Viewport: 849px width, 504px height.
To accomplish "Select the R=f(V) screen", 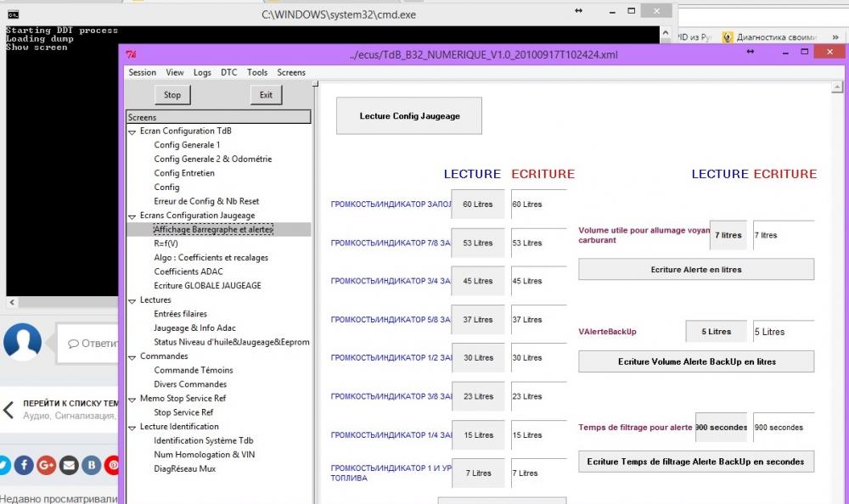I will point(166,244).
